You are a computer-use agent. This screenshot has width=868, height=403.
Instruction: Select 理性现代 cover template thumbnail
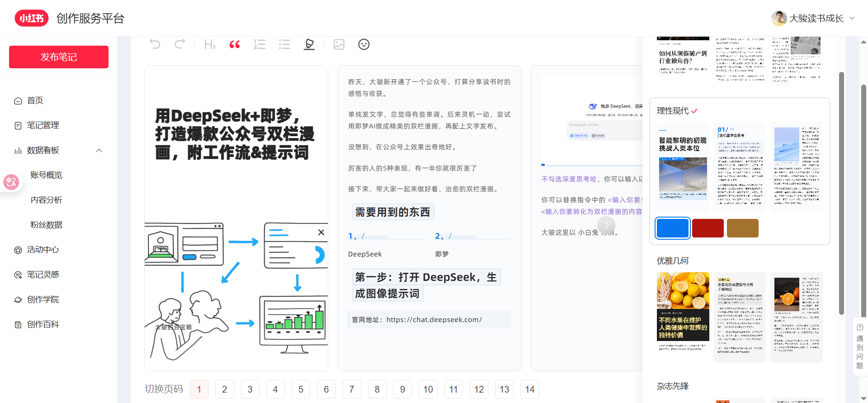tap(683, 166)
